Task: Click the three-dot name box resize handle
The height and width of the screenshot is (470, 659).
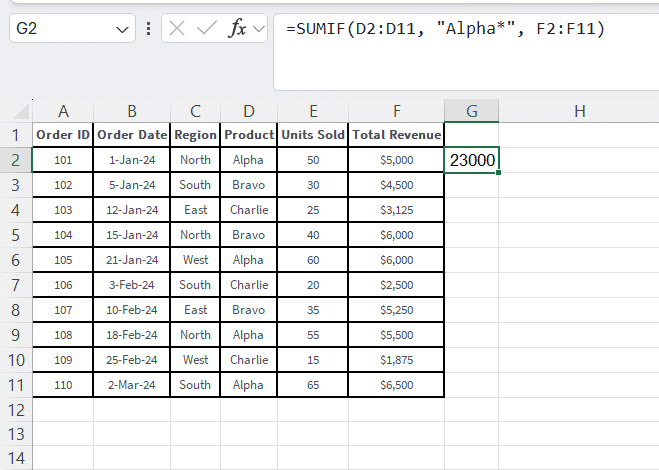Action: [x=148, y=29]
